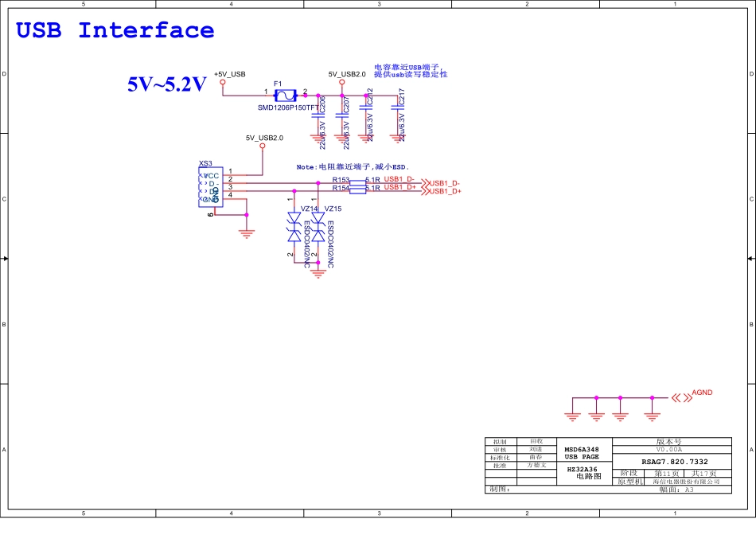756x535 pixels.
Task: Click the USB Interface title text
Action: tap(115, 31)
